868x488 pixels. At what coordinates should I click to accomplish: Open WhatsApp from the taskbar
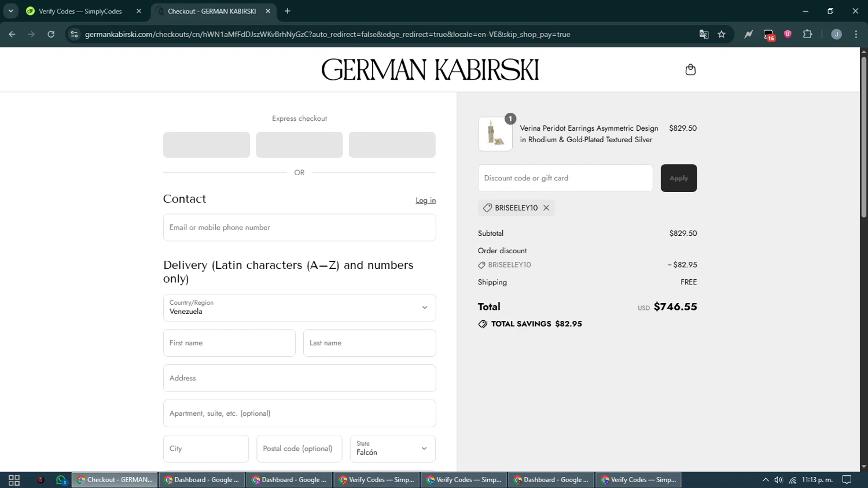click(61, 480)
